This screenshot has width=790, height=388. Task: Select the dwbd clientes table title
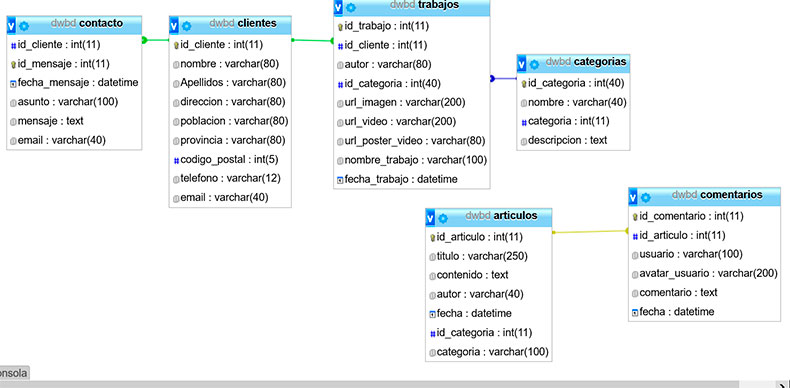[243, 23]
